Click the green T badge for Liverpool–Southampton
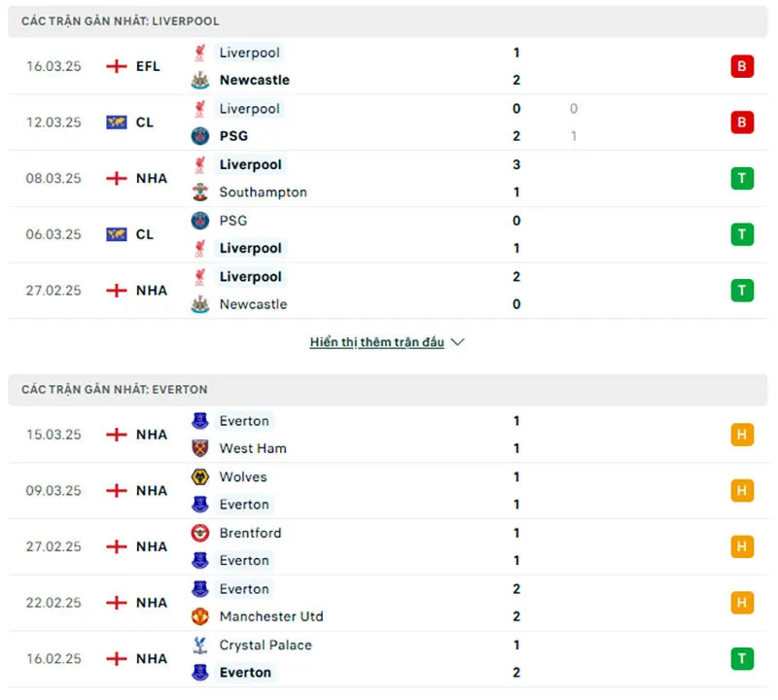The image size is (778, 700). coord(742,178)
